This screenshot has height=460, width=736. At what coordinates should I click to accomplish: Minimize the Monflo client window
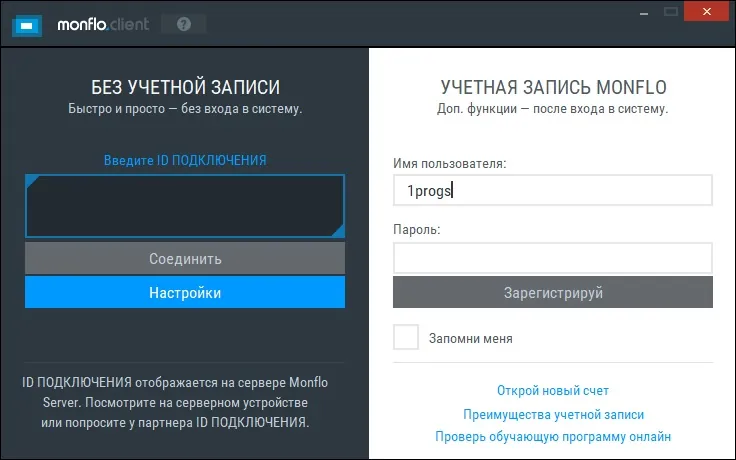[x=644, y=12]
